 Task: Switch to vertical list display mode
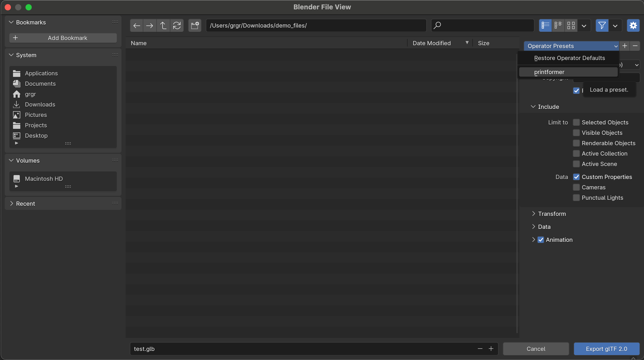(x=545, y=25)
